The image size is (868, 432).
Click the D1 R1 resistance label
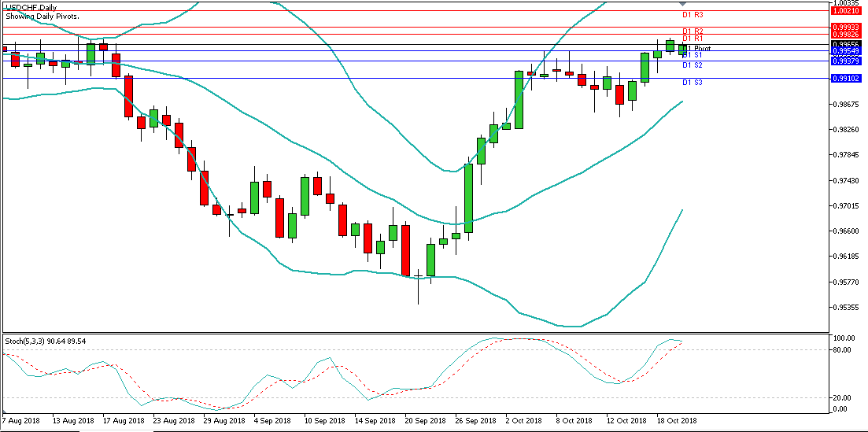coord(692,39)
